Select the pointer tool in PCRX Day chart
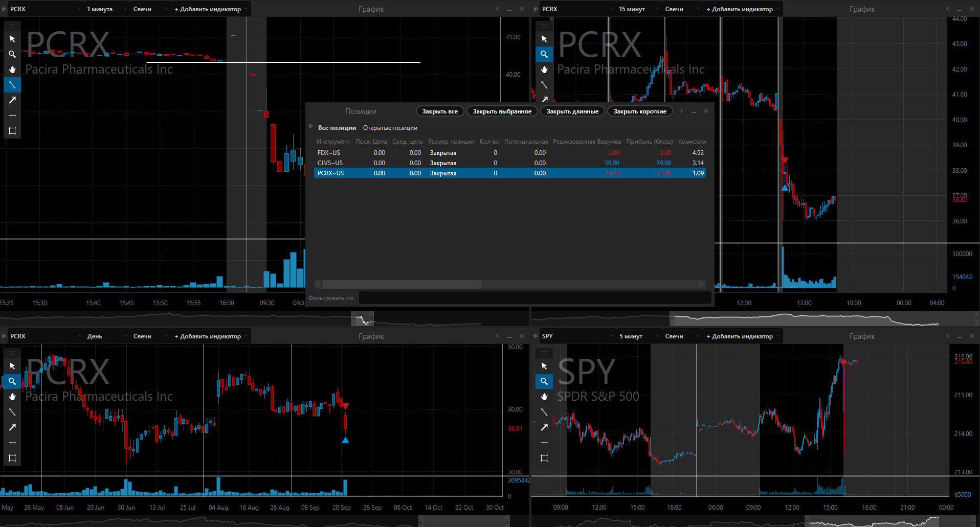The image size is (980, 527). [x=12, y=366]
